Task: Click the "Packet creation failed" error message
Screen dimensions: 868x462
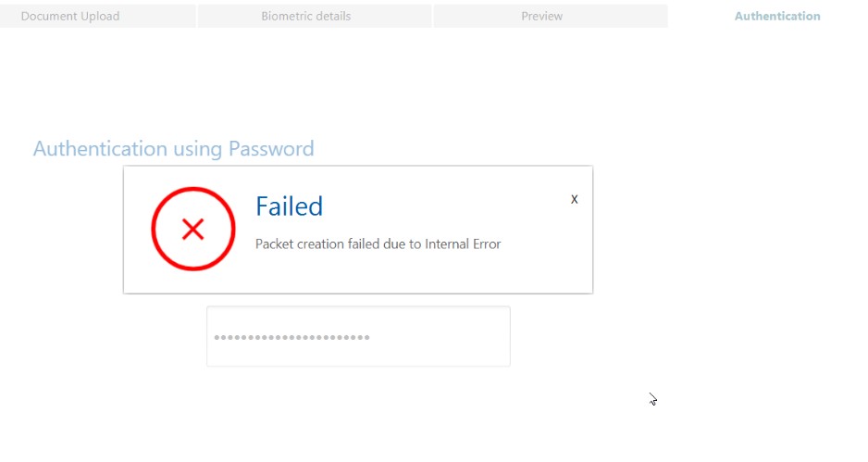Action: coord(378,244)
